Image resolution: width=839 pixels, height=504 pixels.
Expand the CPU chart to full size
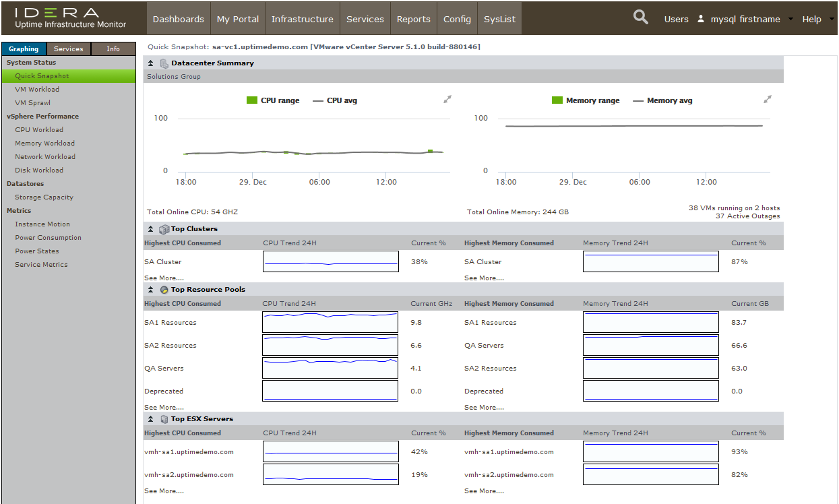point(447,100)
